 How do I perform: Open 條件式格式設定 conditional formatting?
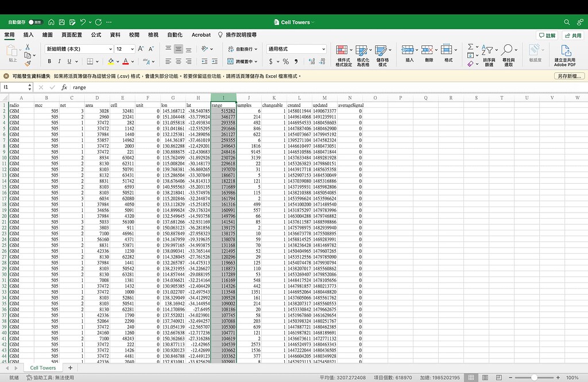click(x=343, y=55)
